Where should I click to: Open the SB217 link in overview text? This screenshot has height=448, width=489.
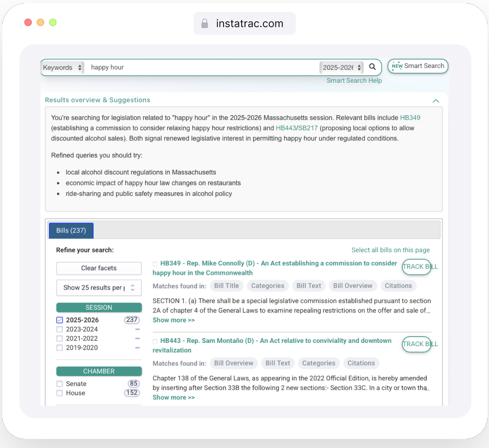[308, 128]
